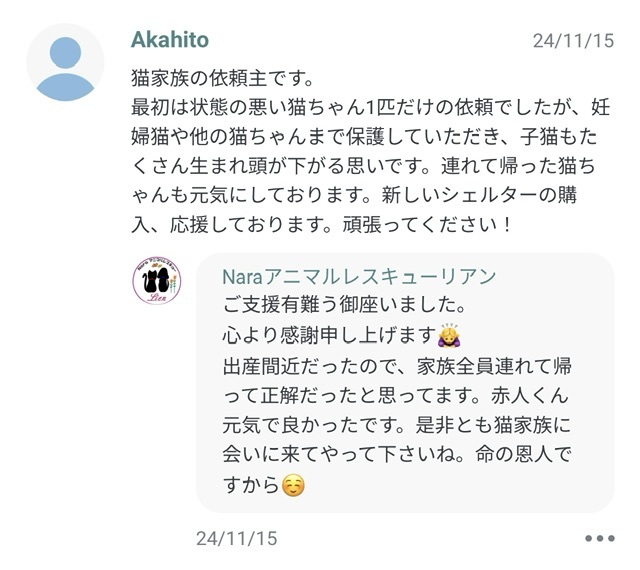
Task: Click Akahito's default profile avatar
Action: point(65,62)
